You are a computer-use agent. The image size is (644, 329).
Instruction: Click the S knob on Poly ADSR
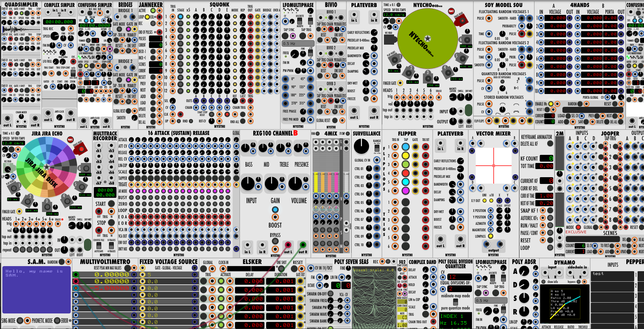point(524,298)
